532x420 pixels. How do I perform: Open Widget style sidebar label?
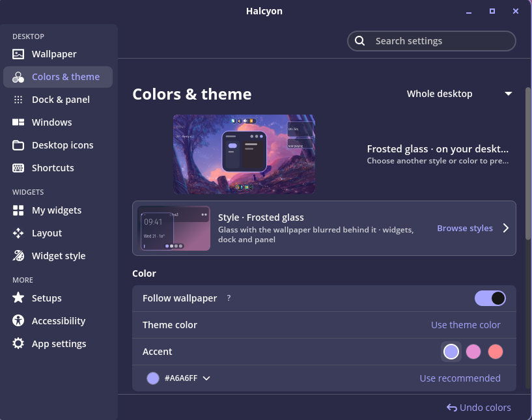tap(59, 256)
